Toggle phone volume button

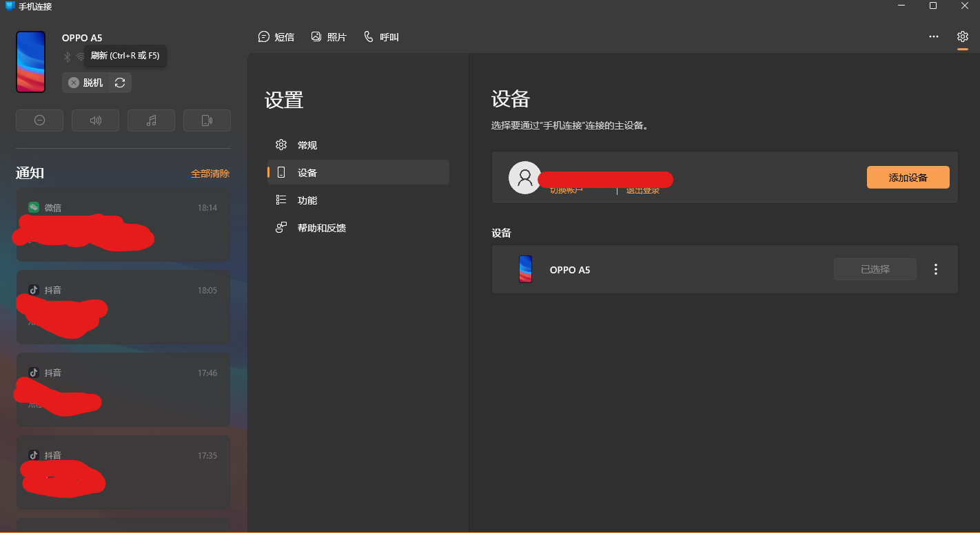[x=95, y=121]
